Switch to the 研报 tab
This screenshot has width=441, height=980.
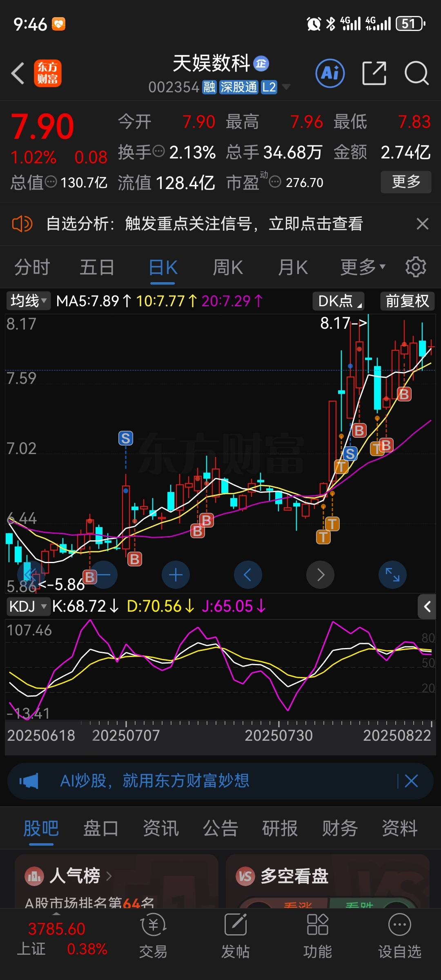click(x=280, y=829)
